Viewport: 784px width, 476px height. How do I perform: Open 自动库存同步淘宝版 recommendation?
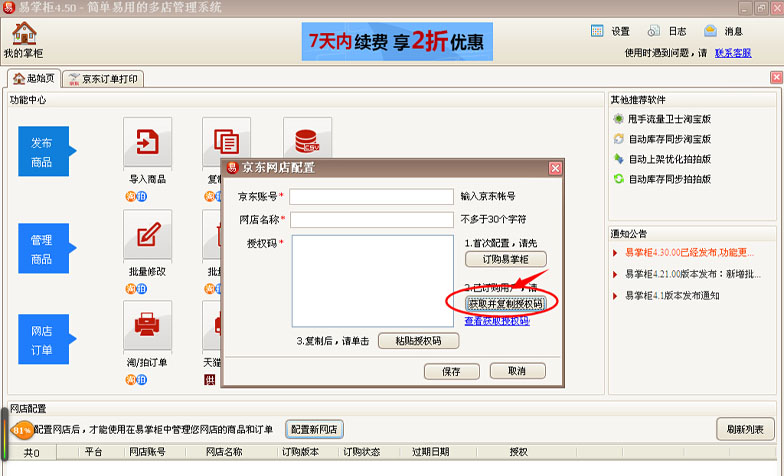670,139
